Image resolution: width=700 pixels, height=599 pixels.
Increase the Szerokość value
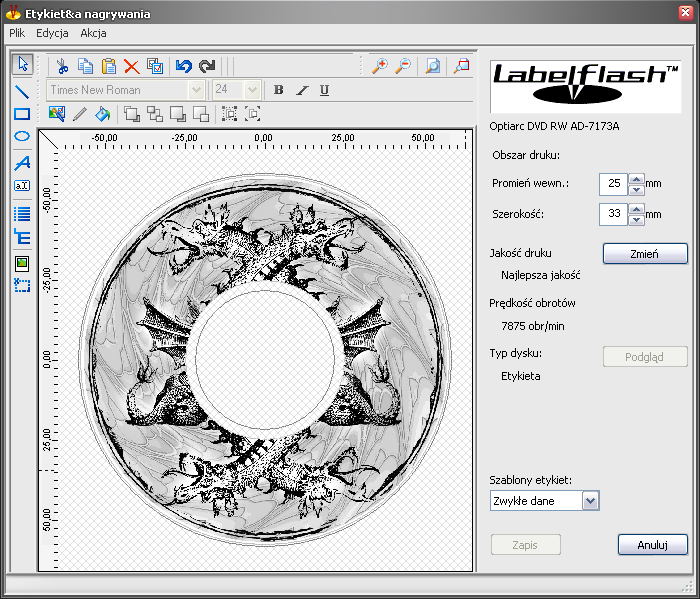point(637,209)
